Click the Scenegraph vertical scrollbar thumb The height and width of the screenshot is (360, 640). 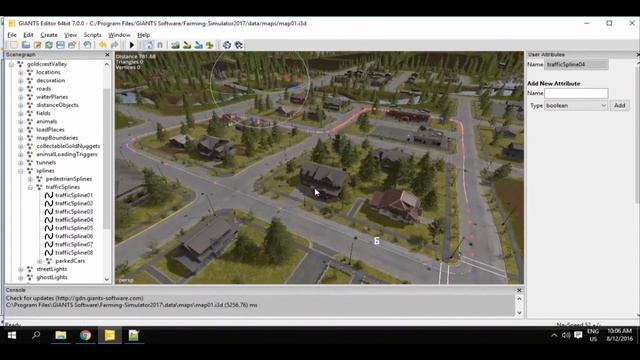(x=107, y=159)
